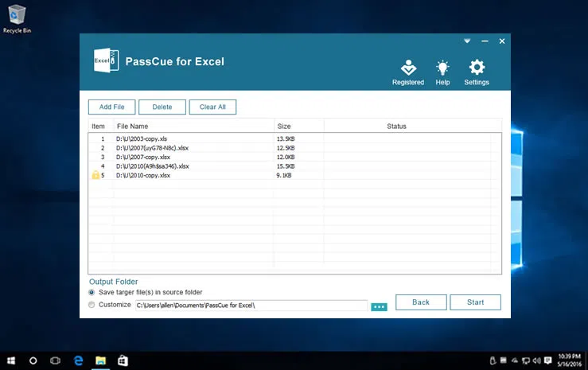The height and width of the screenshot is (370, 588).
Task: Select file row D:\U\2007(uyG78-N8c).xlsx
Action: point(294,148)
